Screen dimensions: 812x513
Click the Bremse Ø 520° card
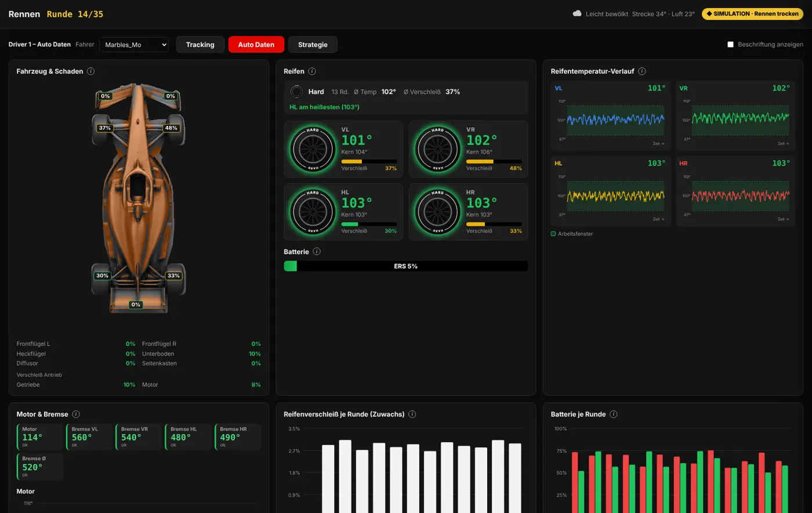[39, 467]
